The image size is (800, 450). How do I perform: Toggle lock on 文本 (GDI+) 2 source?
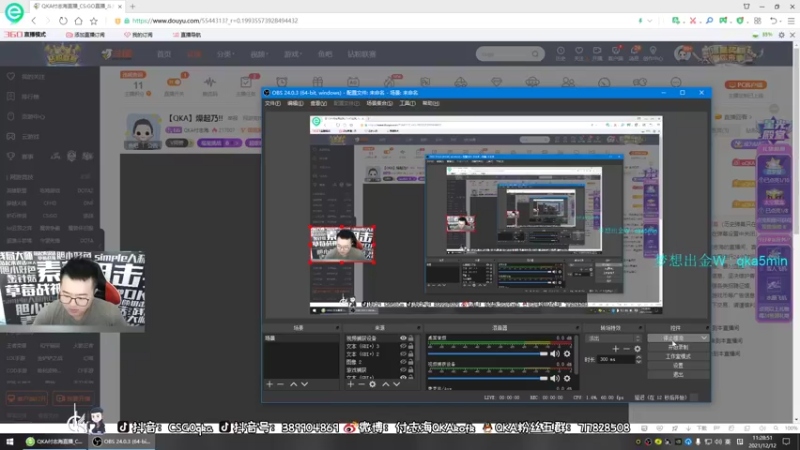point(411,354)
